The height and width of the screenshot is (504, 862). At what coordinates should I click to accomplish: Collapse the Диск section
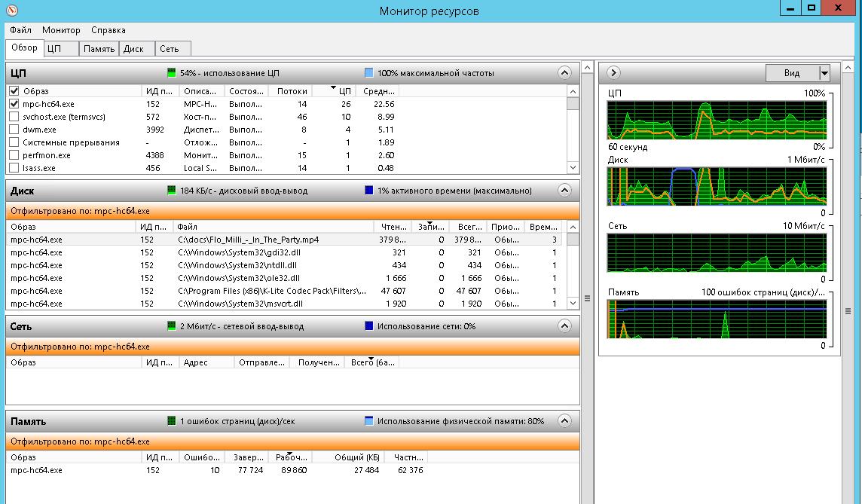tap(564, 191)
